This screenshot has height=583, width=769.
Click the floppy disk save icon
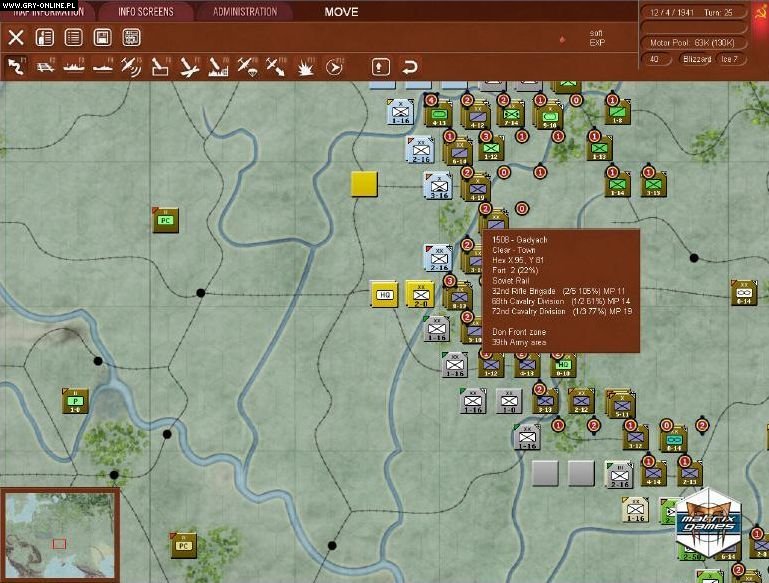pyautogui.click(x=103, y=37)
